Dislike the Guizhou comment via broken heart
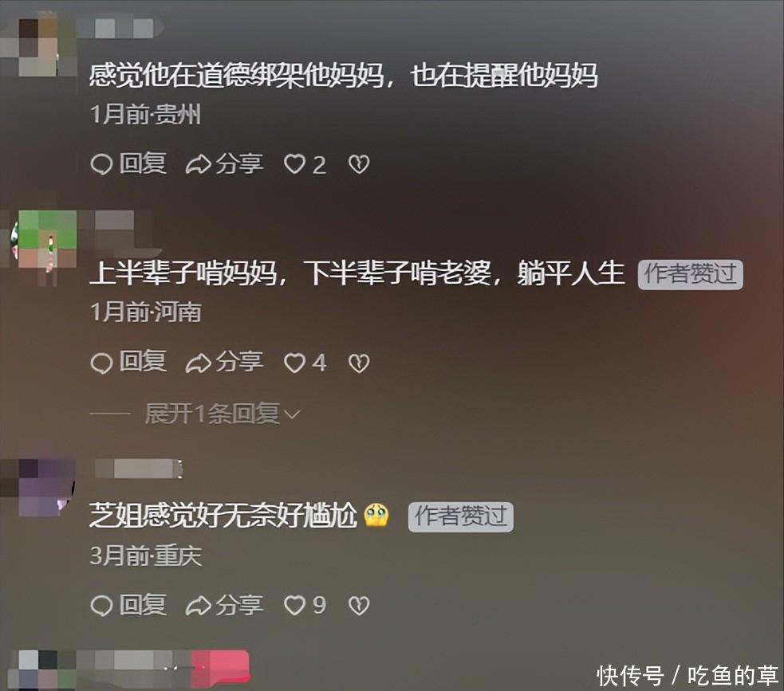 point(359,164)
